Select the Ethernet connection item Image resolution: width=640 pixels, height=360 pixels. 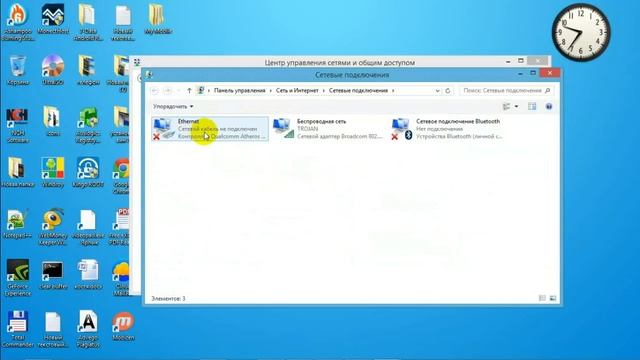(x=210, y=129)
